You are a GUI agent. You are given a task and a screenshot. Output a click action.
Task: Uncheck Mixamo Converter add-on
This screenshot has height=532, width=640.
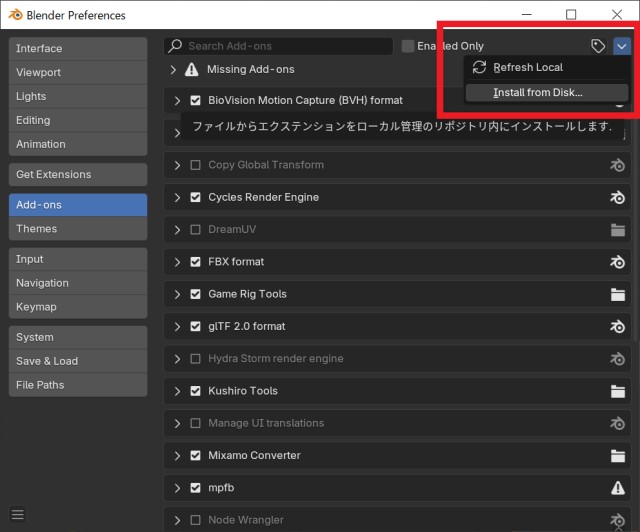coord(196,455)
